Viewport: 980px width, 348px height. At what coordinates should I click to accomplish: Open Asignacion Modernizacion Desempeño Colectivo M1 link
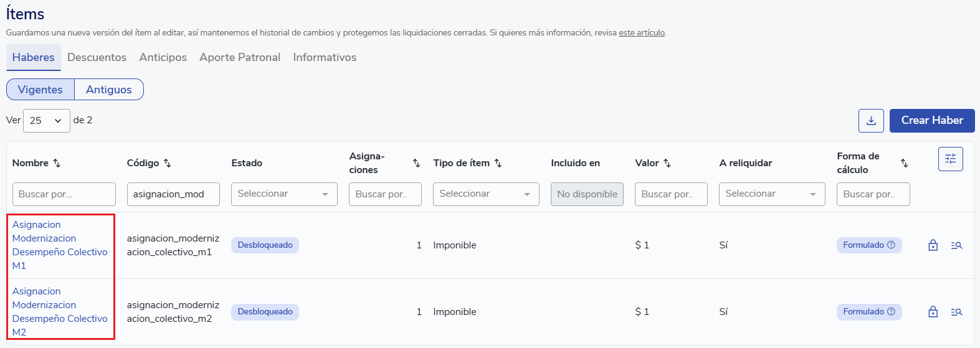tap(60, 245)
